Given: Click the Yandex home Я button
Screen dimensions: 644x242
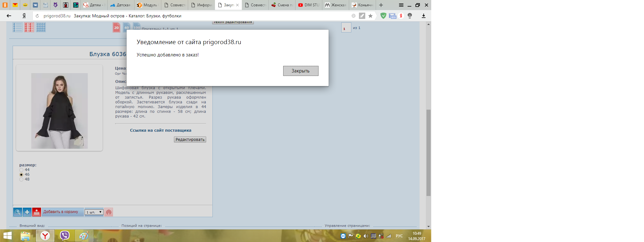Looking at the screenshot, I should point(24,16).
